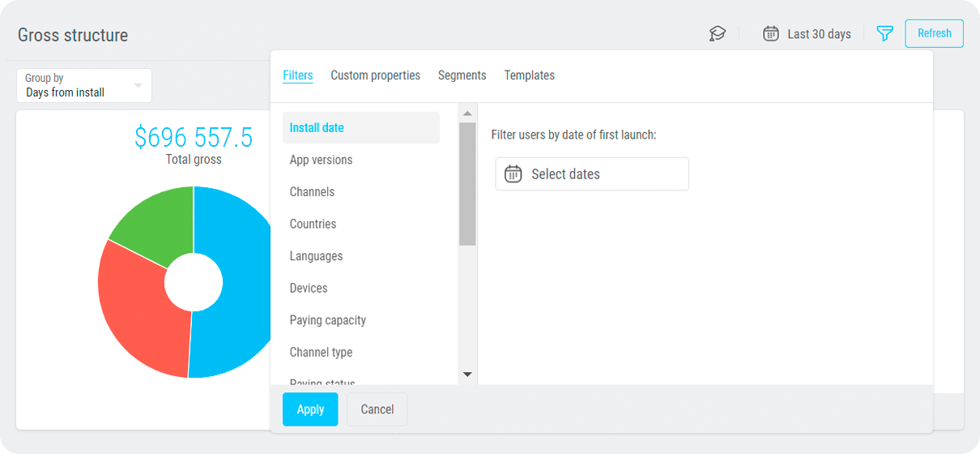Choose the Countries filter
The width and height of the screenshot is (980, 454).
[313, 224]
